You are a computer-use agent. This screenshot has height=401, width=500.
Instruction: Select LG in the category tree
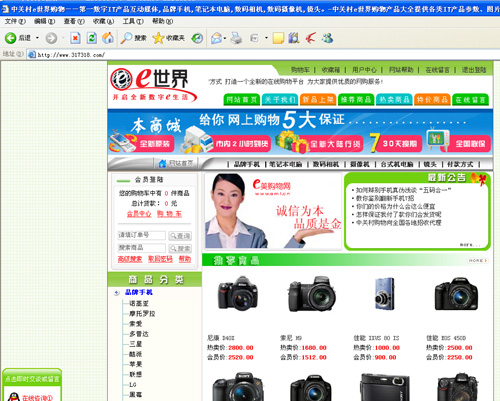133,385
